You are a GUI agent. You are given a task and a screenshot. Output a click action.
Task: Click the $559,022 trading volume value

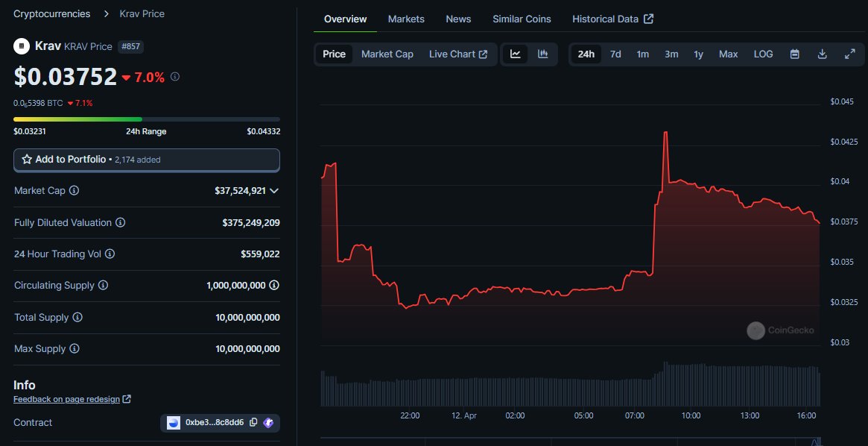(x=260, y=254)
